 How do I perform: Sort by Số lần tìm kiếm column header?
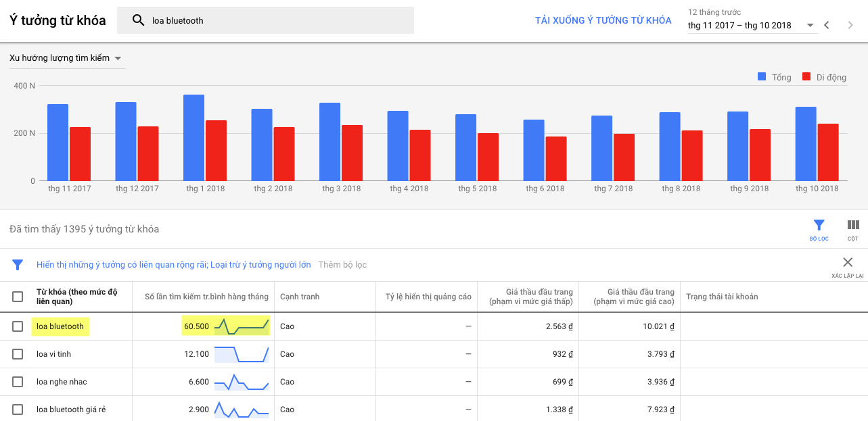pos(206,297)
